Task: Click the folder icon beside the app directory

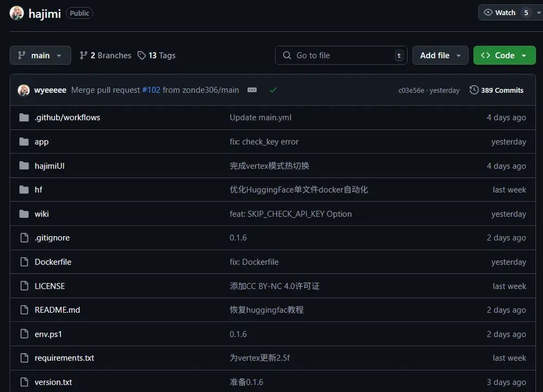Action: (x=24, y=141)
